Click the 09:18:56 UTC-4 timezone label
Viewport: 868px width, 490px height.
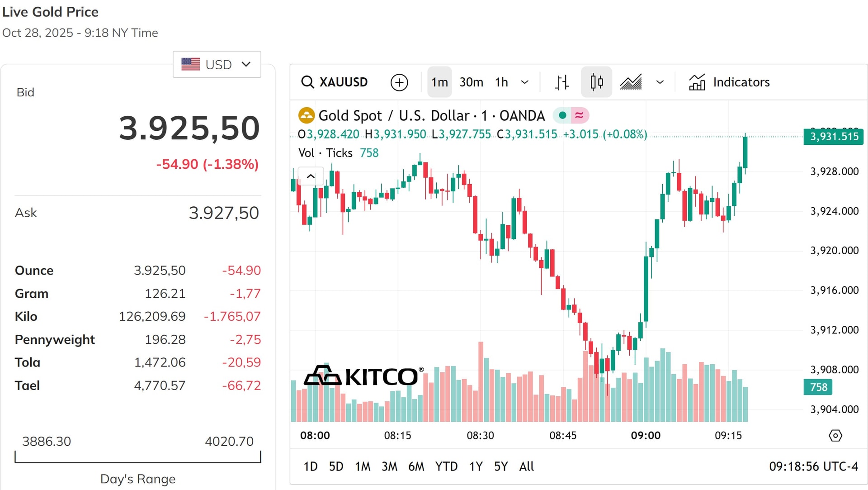coord(813,466)
